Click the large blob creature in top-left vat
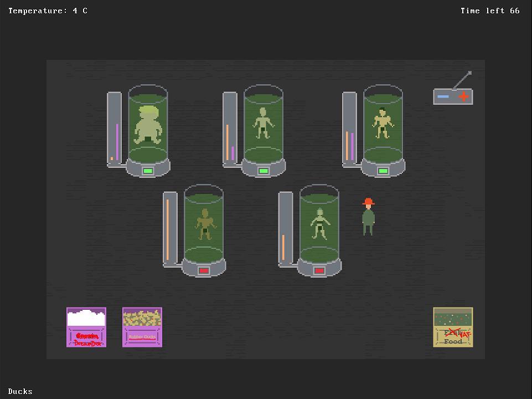Image resolution: width=532 pixels, height=399 pixels. 147,125
